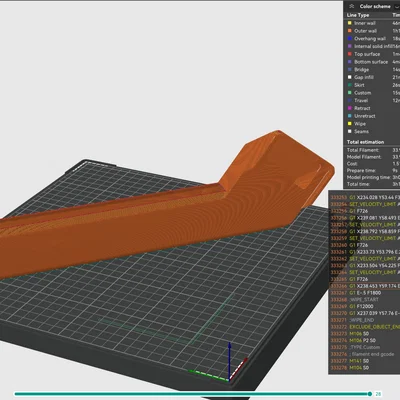Click the red Top surface swatch
This screenshot has width=400, height=400.
(350, 54)
